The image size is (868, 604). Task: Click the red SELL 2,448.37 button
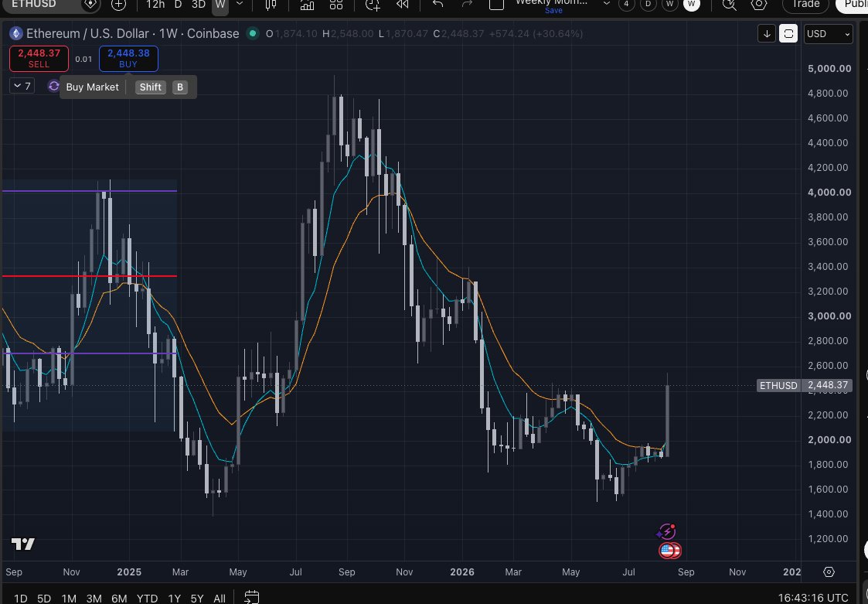(x=39, y=59)
